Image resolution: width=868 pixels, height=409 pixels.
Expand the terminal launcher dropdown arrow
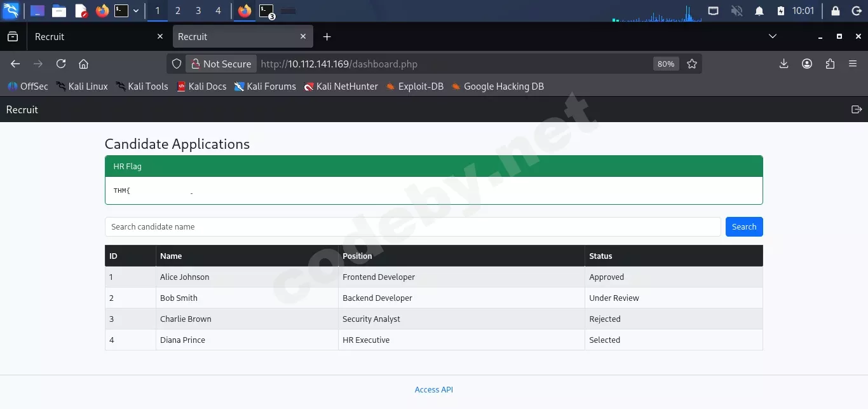pos(135,11)
